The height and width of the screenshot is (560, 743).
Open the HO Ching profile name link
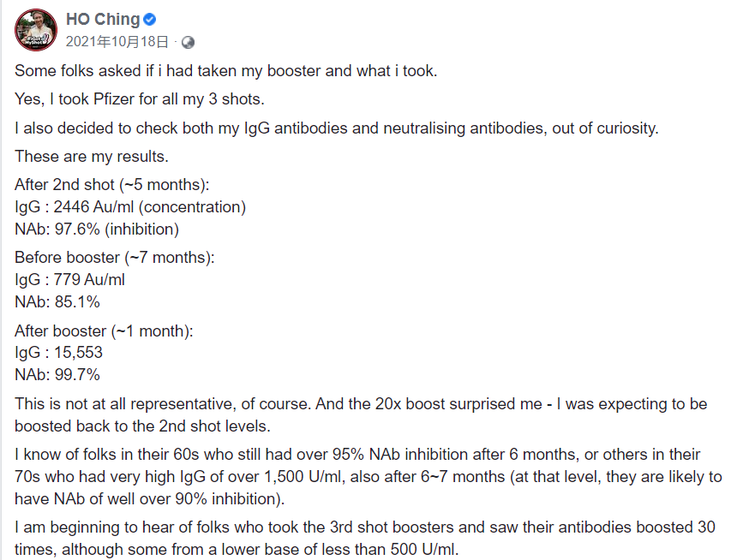click(x=103, y=20)
